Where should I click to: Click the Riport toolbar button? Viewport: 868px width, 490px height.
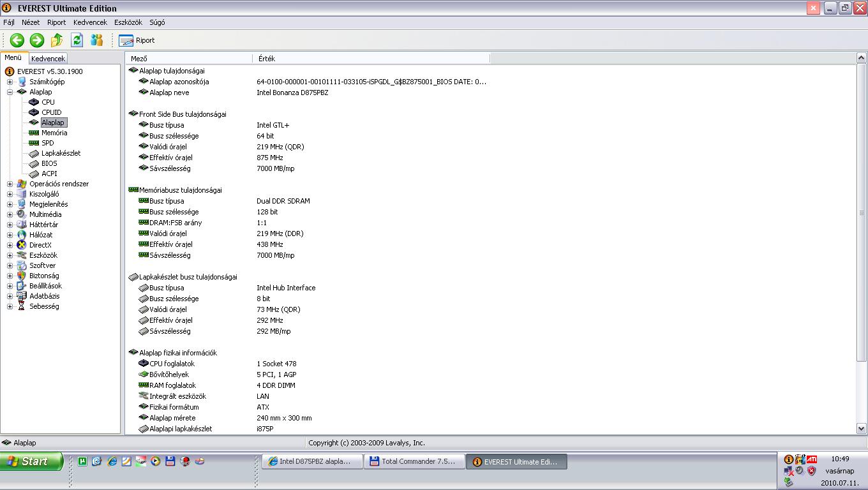[x=137, y=40]
